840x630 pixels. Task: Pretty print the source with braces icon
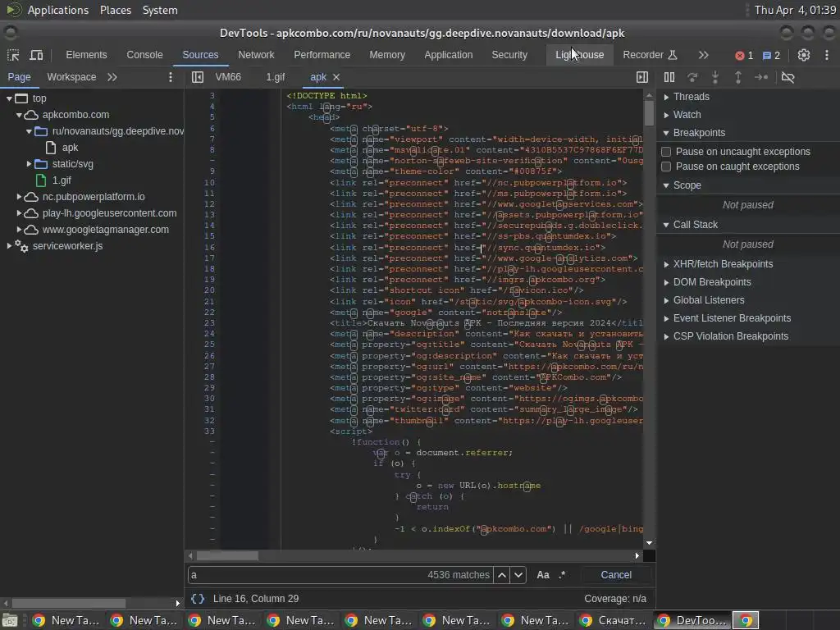(x=198, y=599)
